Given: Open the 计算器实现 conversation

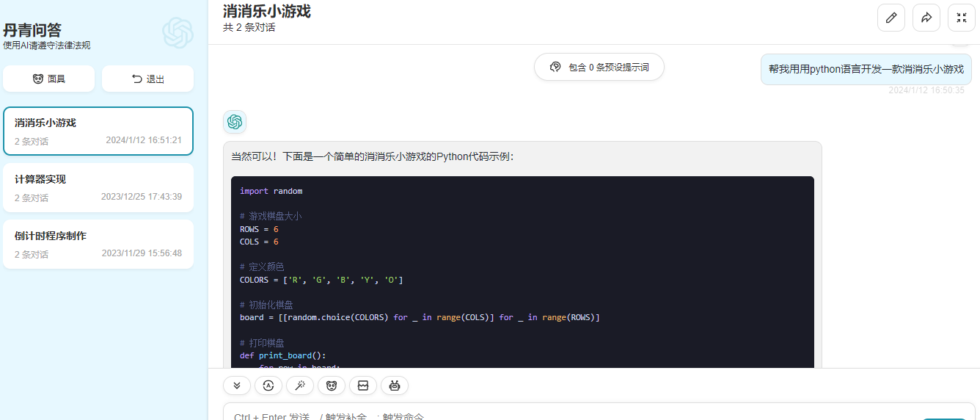Looking at the screenshot, I should (x=98, y=187).
